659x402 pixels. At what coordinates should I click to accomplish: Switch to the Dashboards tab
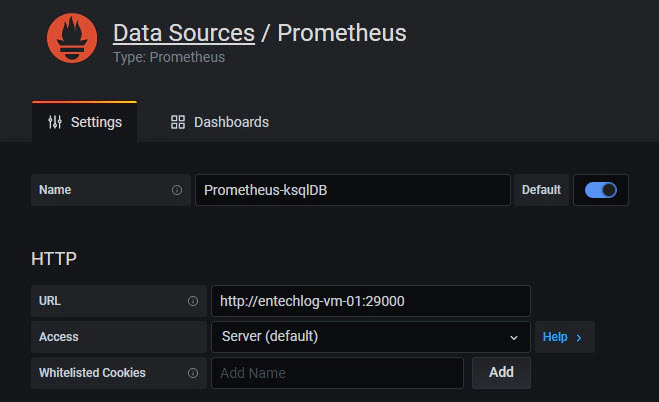[219, 122]
